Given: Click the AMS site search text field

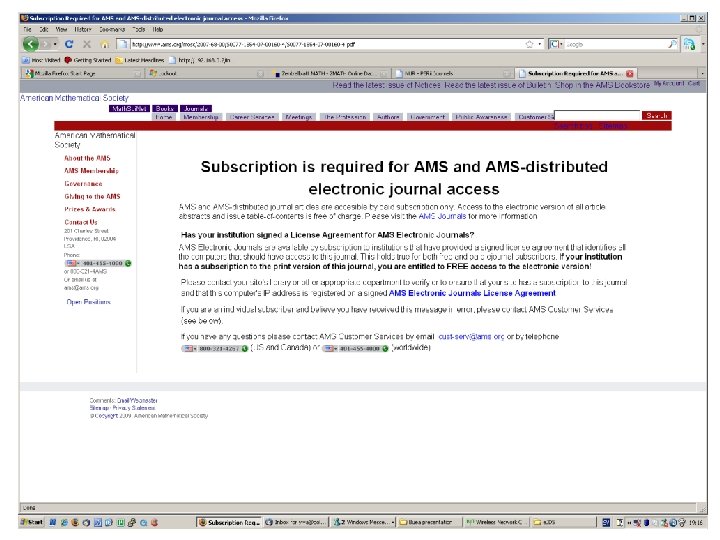Looking at the screenshot, I should [597, 115].
